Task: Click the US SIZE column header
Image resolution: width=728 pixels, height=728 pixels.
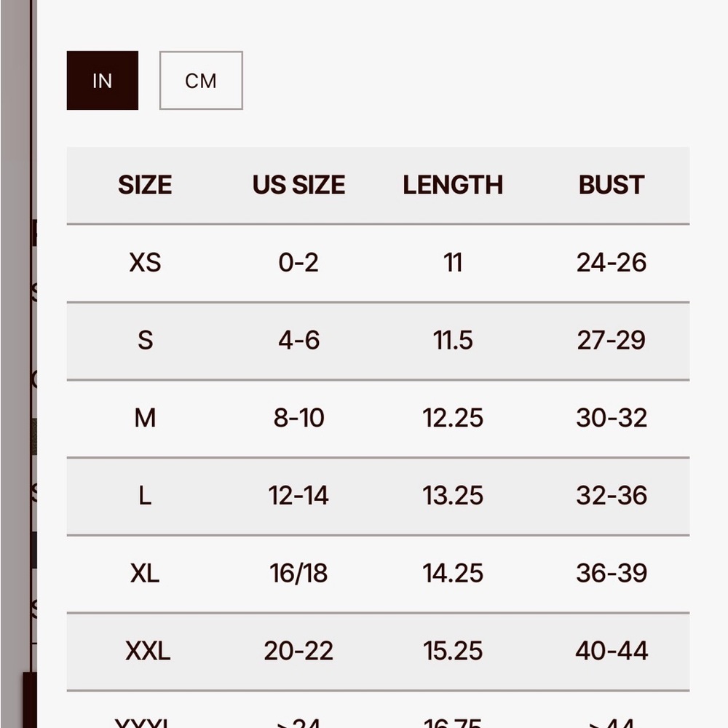Action: (x=298, y=185)
